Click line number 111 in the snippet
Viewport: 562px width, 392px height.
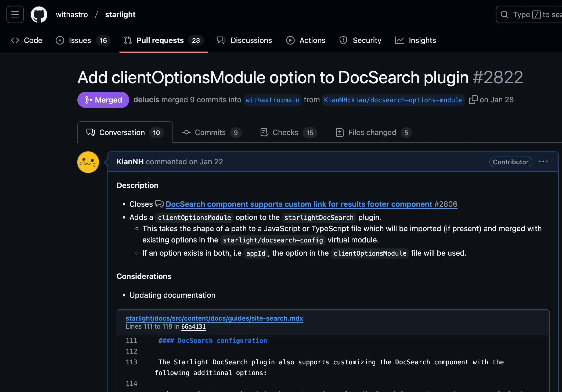[x=132, y=340]
